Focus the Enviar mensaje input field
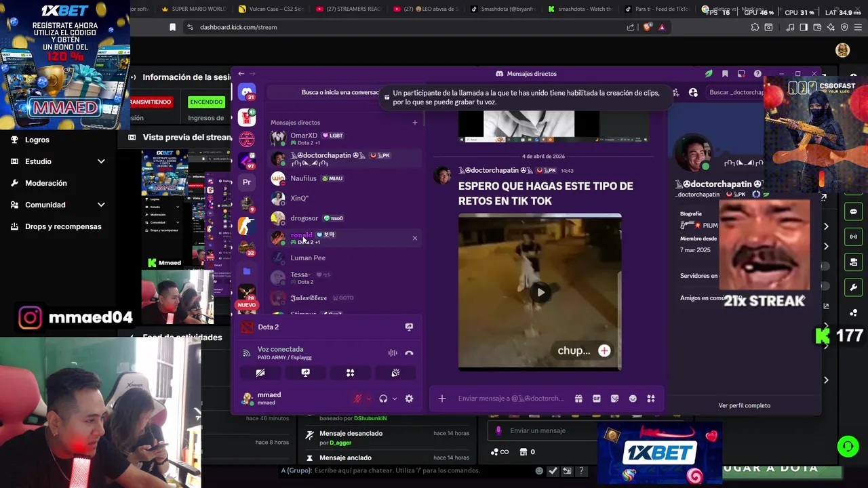Image resolution: width=868 pixels, height=488 pixels. point(512,399)
